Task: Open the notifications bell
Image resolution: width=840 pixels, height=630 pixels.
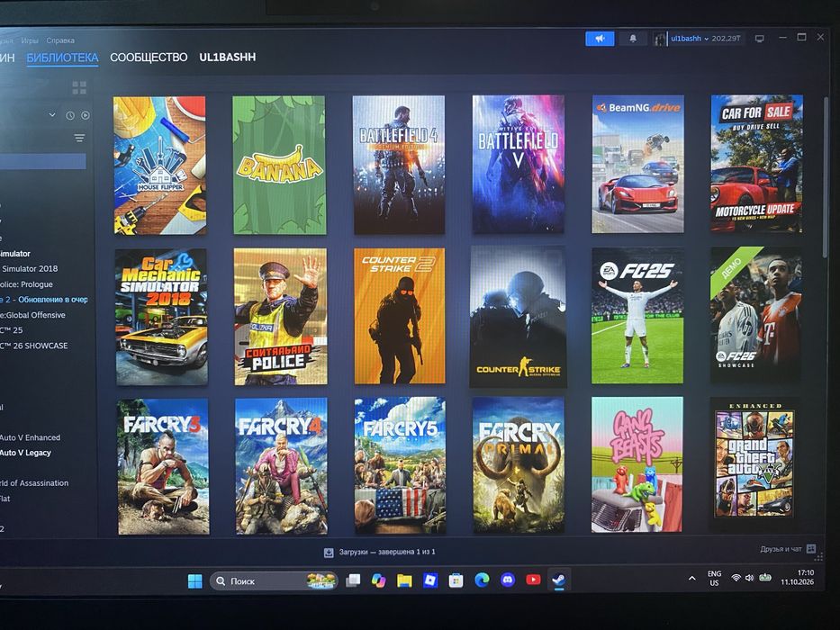Action: point(633,39)
